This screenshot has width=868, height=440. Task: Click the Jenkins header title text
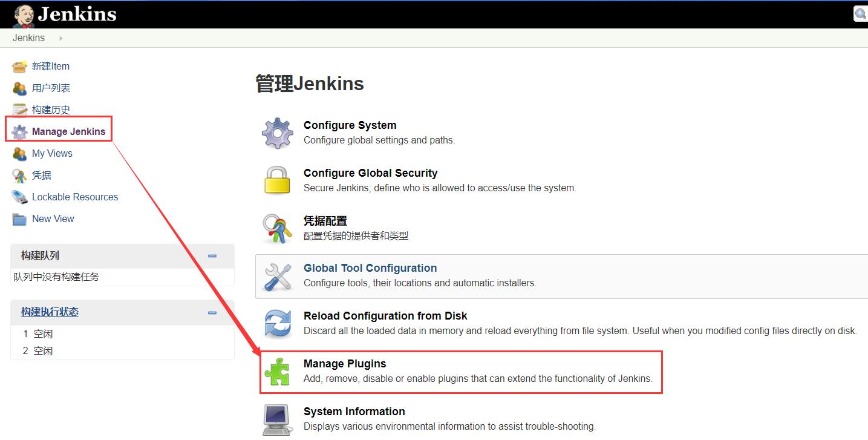[x=77, y=14]
